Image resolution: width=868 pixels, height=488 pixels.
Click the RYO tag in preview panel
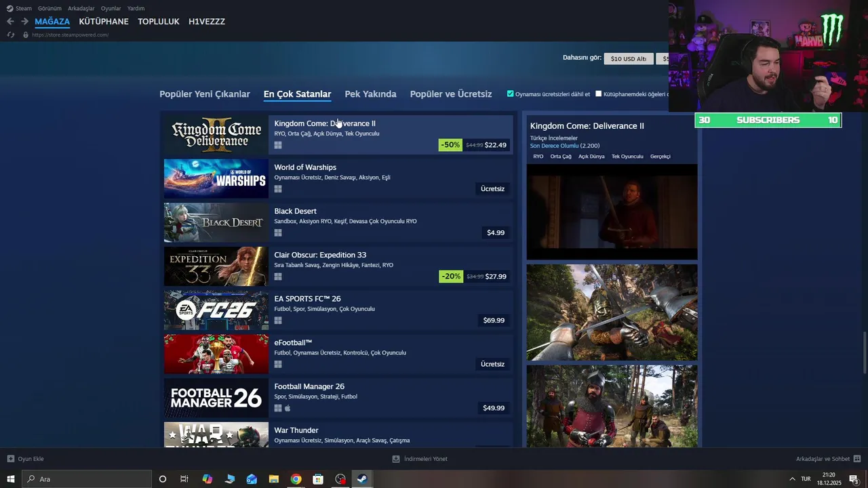tap(538, 157)
